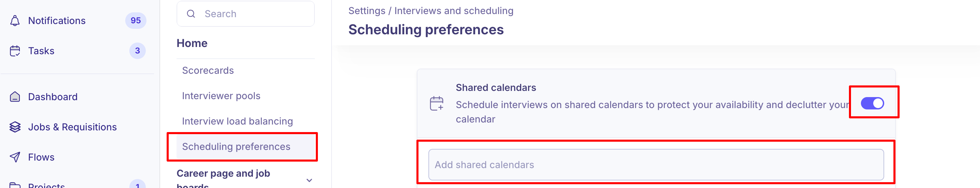Click the Projects folder icon
The image size is (980, 188).
point(15,185)
